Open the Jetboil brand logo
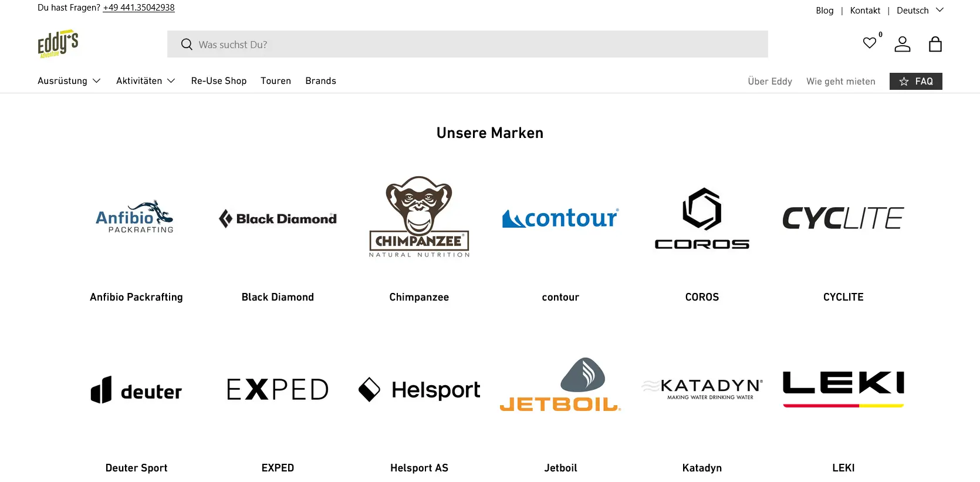This screenshot has height=482, width=980. [560, 385]
